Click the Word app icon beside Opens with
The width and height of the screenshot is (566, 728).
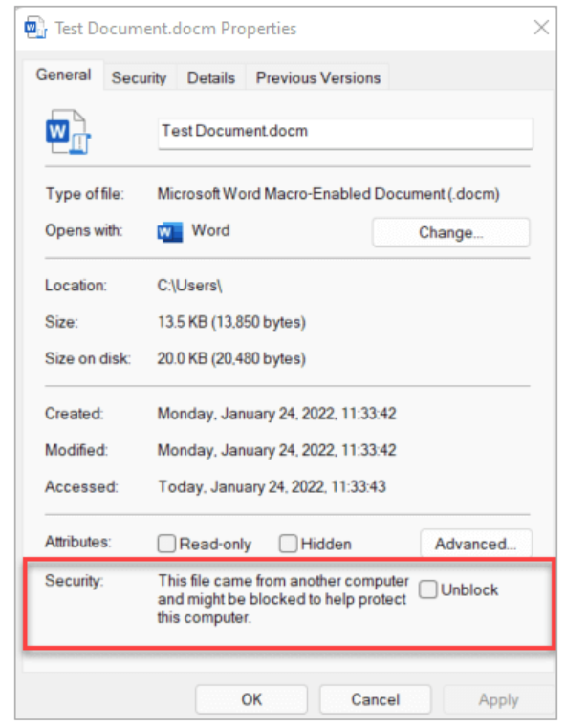tap(169, 231)
